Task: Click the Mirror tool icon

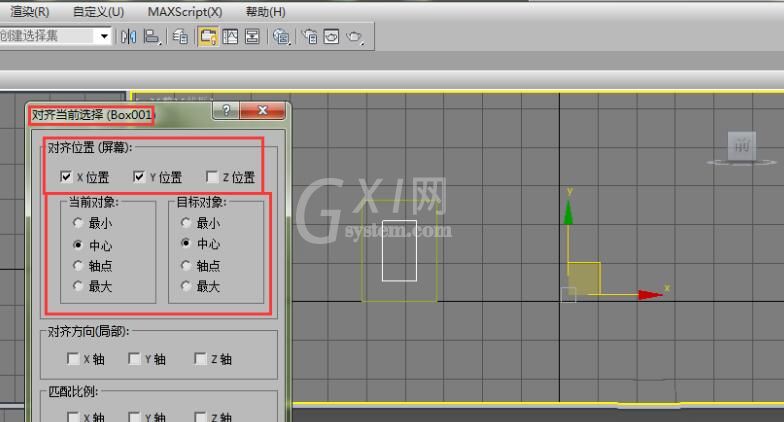Action: tap(128, 36)
